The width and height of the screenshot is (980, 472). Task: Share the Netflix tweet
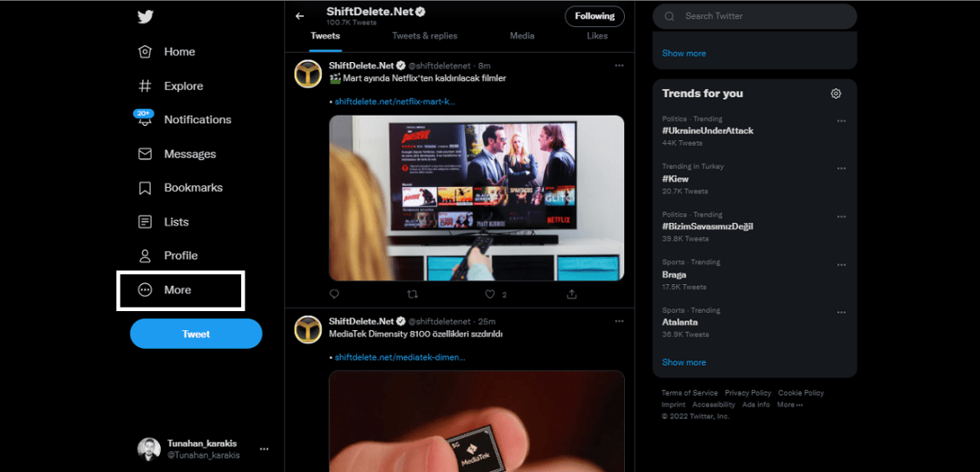coord(571,293)
